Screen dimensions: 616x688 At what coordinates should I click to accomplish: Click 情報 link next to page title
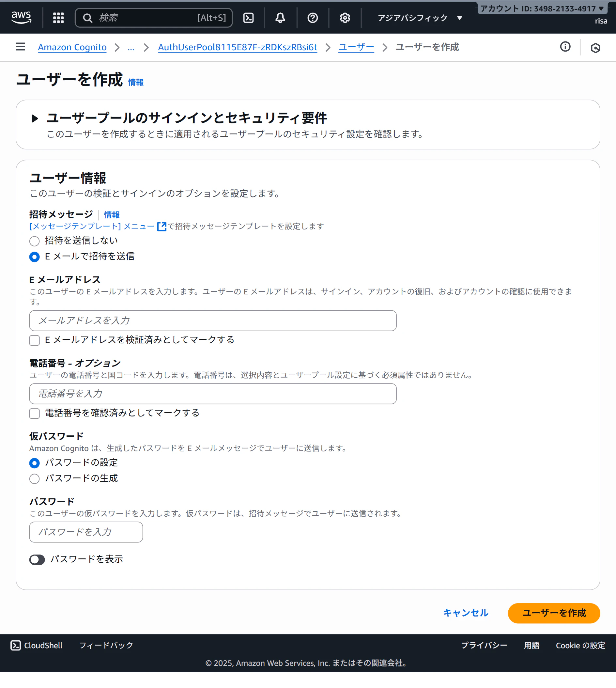pyautogui.click(x=136, y=82)
